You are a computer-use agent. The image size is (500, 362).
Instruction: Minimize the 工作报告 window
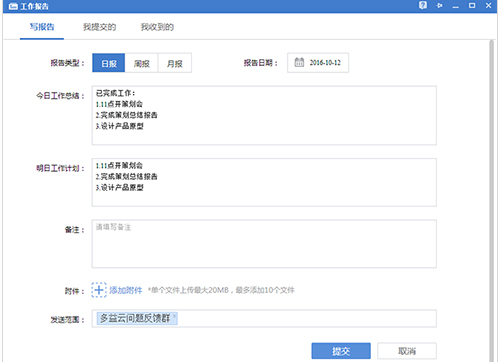(456, 6)
